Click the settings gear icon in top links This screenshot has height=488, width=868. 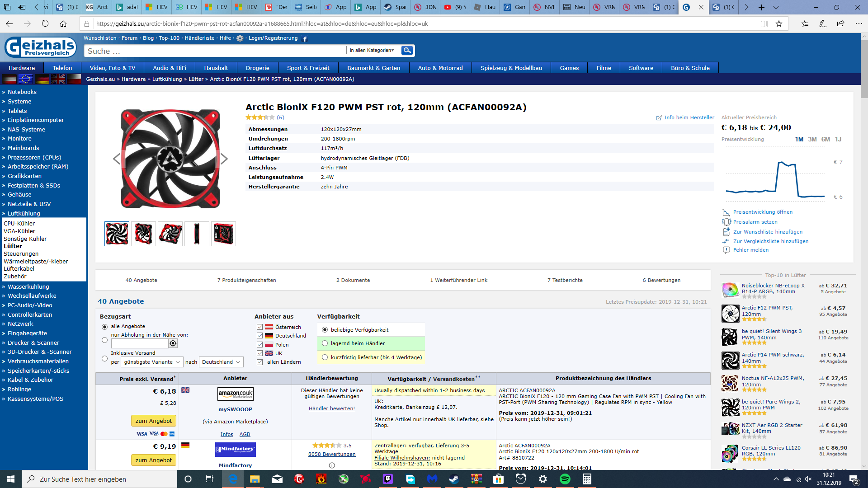(240, 38)
